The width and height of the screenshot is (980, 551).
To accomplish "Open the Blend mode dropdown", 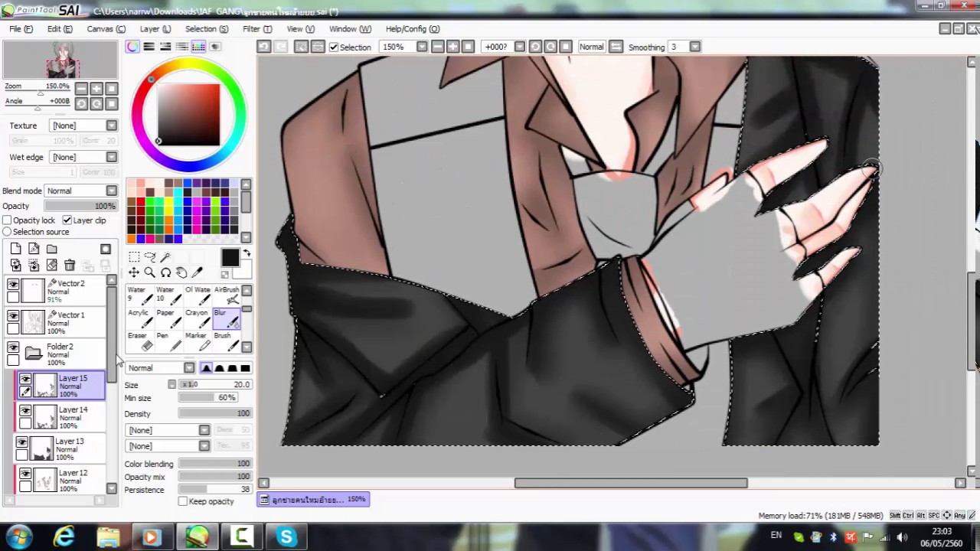I will 81,191.
